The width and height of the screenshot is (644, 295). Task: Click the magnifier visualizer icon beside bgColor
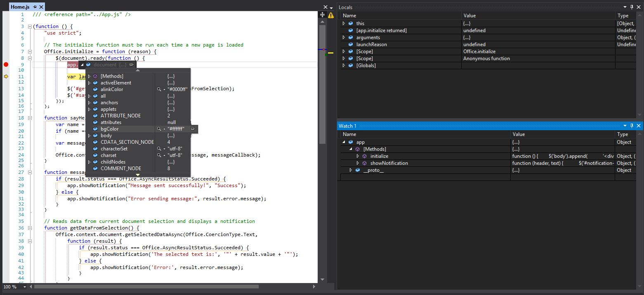point(158,129)
